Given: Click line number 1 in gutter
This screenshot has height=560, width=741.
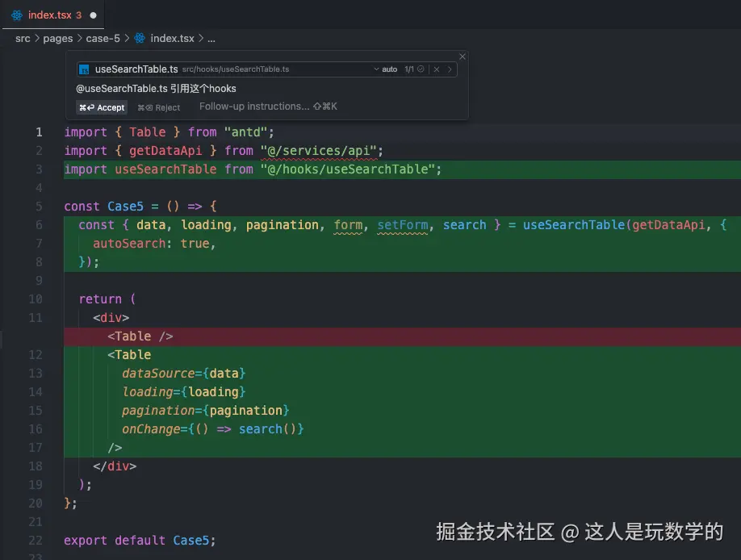Looking at the screenshot, I should tap(39, 132).
